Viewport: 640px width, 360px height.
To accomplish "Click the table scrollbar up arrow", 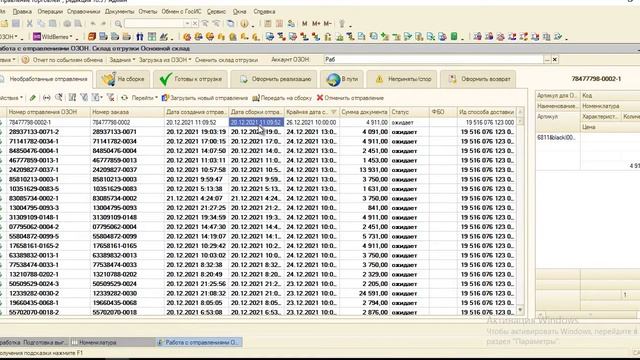I will tap(520, 112).
